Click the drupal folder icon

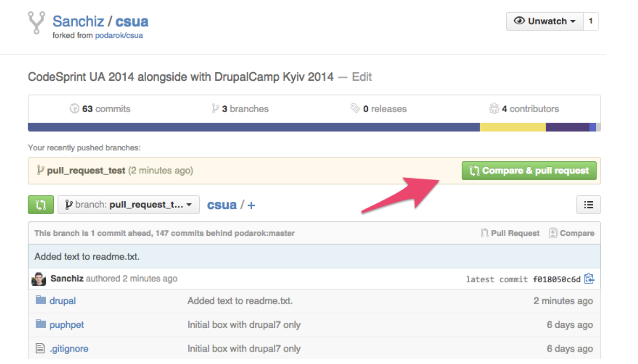pyautogui.click(x=41, y=300)
